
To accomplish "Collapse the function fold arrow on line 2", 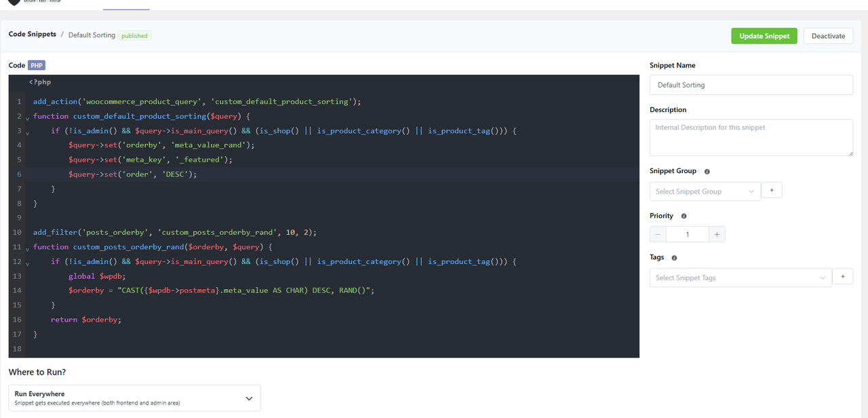I will tap(27, 118).
